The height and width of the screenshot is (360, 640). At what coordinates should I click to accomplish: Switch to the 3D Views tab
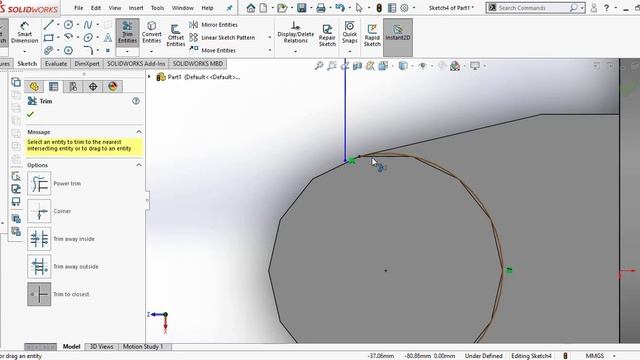(x=101, y=347)
